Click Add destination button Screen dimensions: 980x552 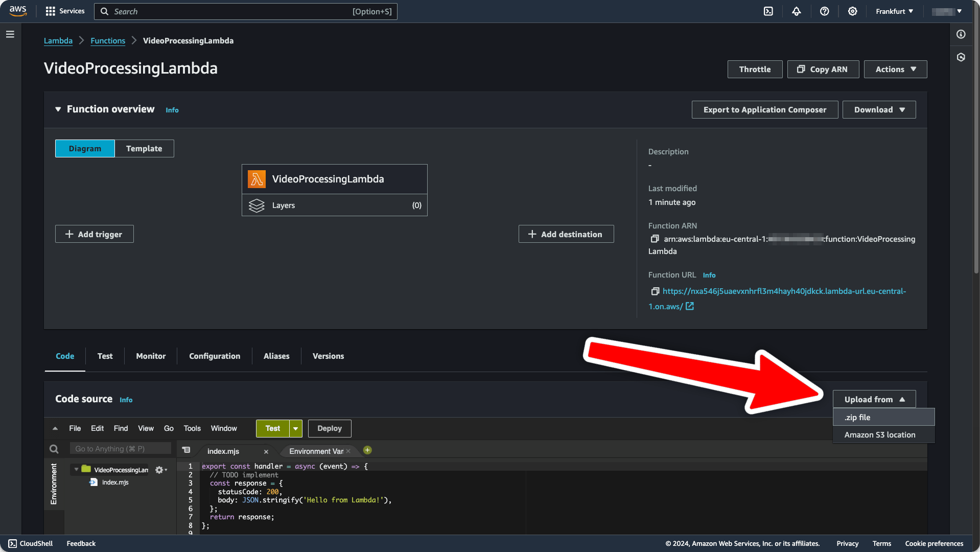point(566,234)
